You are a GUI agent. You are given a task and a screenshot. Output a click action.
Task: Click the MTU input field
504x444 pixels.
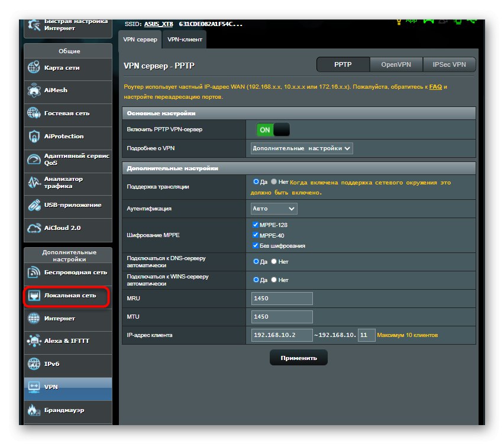[x=282, y=317]
